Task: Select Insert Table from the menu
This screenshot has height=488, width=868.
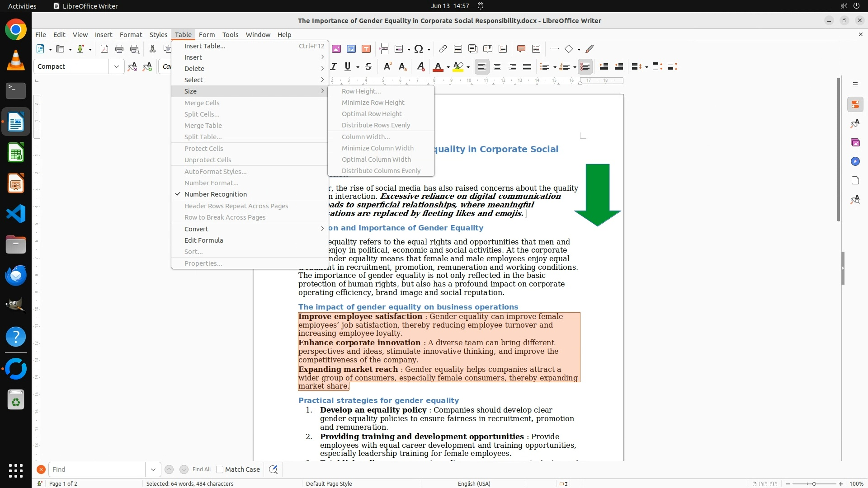Action: pyautogui.click(x=204, y=46)
